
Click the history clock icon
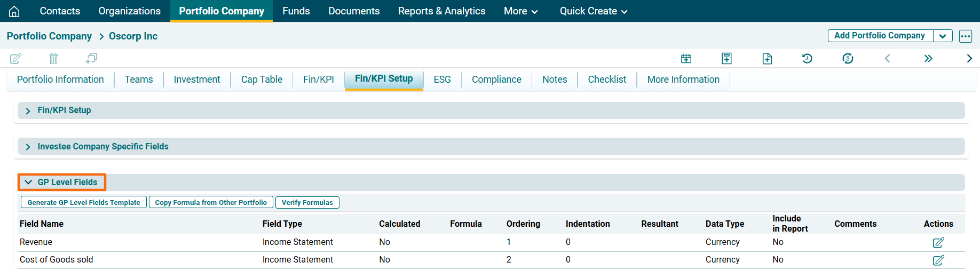click(x=807, y=59)
